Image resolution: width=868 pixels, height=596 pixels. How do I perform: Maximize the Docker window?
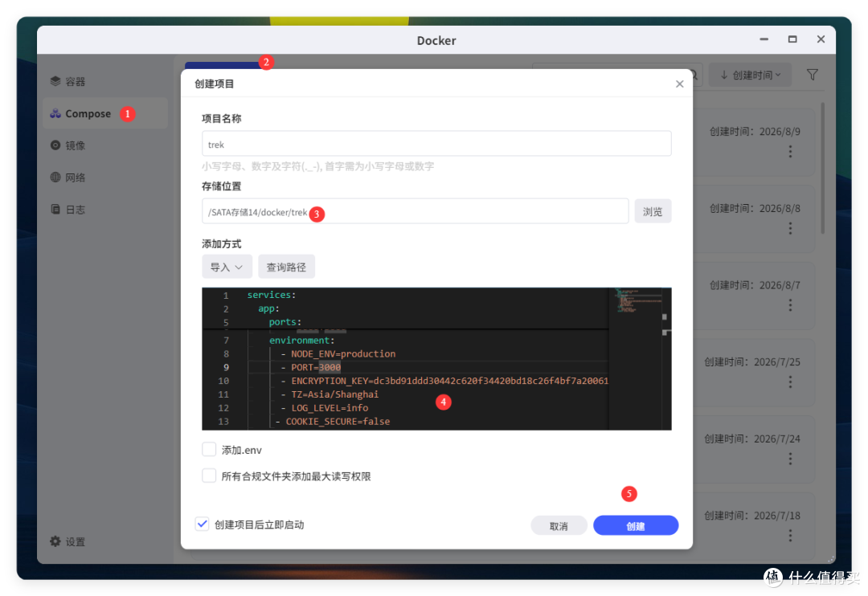click(x=792, y=39)
